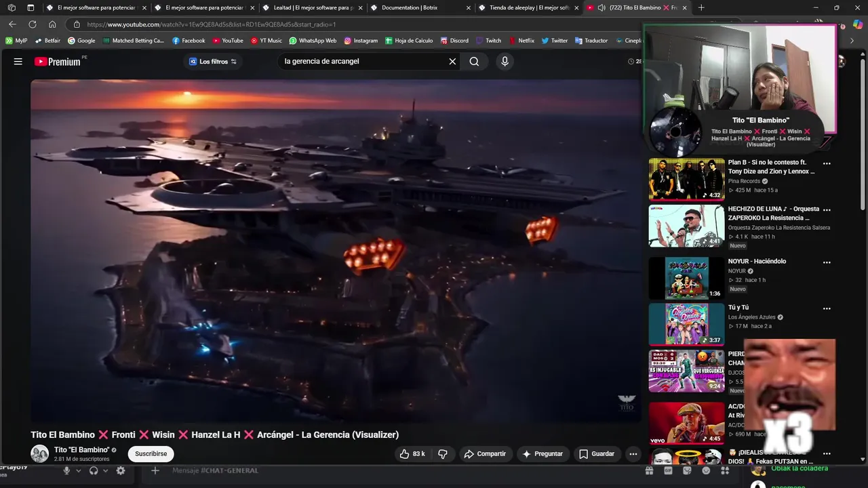Open the Google bookmark
Screen dimensions: 868x488
[81, 41]
